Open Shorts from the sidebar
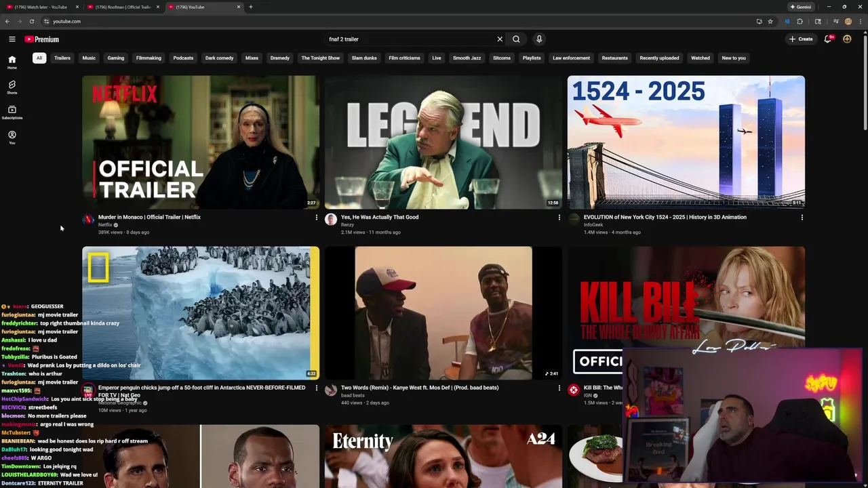 pyautogui.click(x=12, y=87)
